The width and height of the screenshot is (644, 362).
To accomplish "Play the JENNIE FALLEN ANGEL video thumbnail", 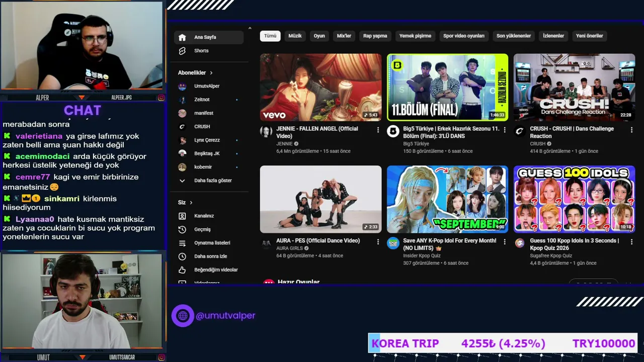I will click(x=320, y=87).
